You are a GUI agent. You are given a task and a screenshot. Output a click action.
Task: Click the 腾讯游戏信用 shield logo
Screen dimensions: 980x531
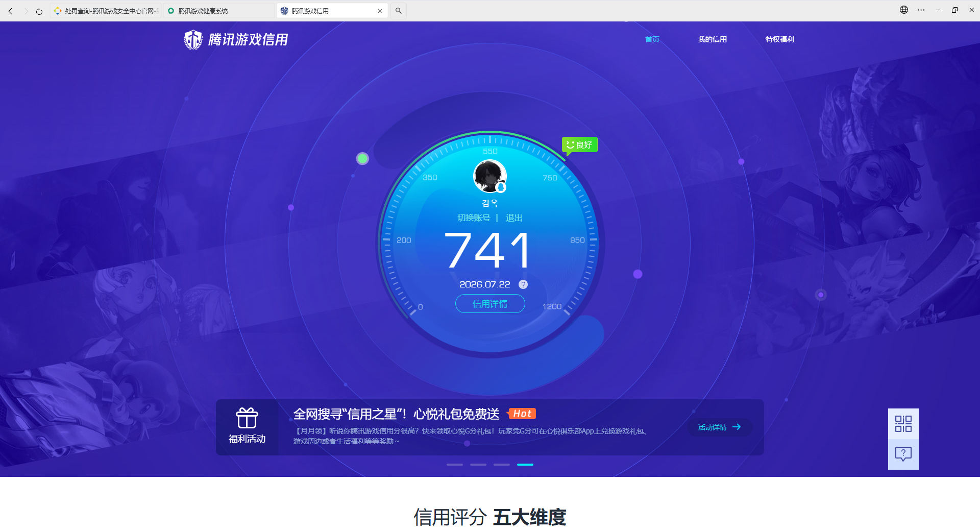click(x=236, y=39)
